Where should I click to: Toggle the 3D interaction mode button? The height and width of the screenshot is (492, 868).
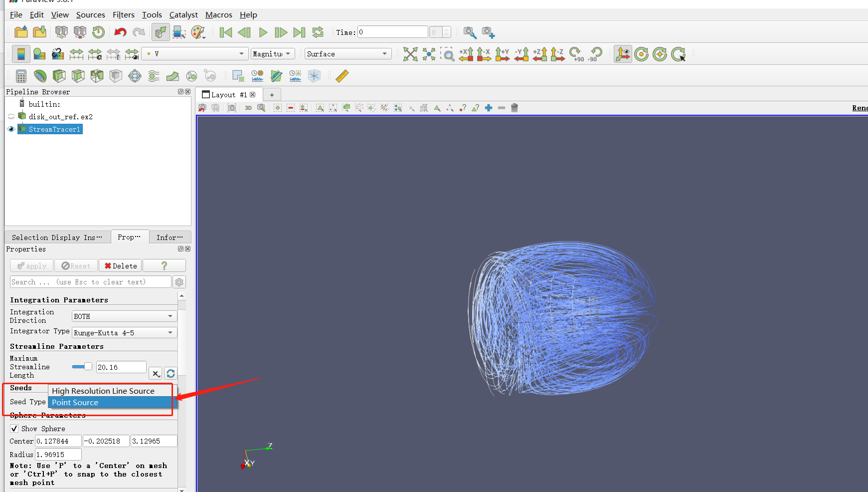[x=248, y=108]
